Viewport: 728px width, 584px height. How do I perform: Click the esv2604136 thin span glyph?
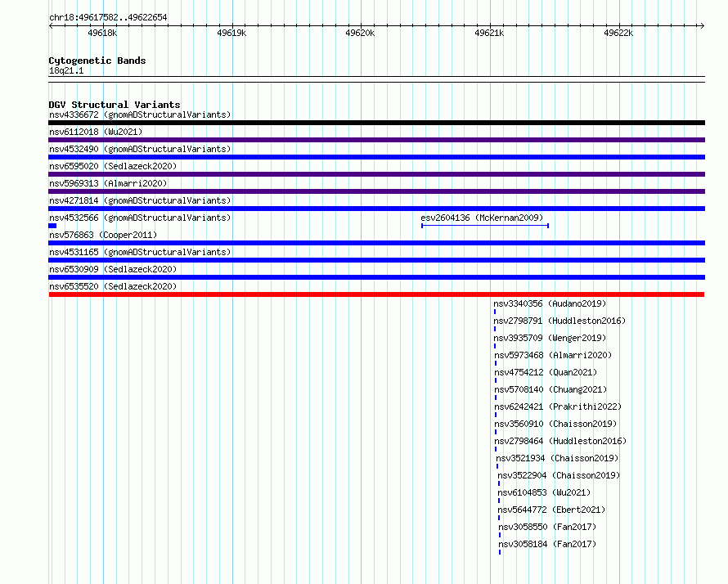tap(485, 226)
